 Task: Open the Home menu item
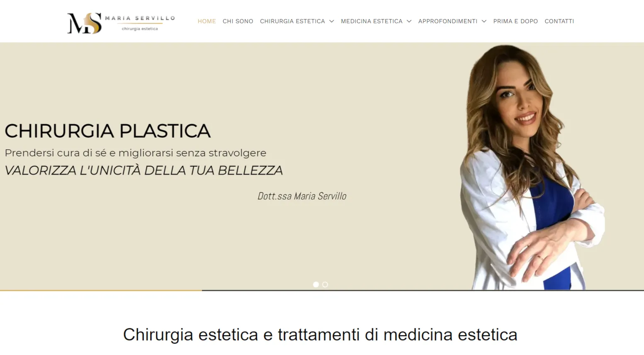click(x=207, y=21)
